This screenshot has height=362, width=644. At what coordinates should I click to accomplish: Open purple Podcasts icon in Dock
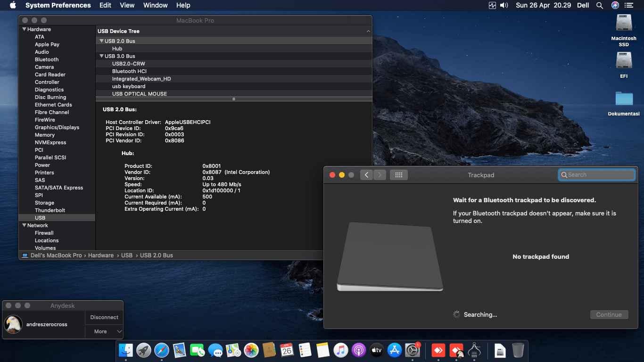359,350
